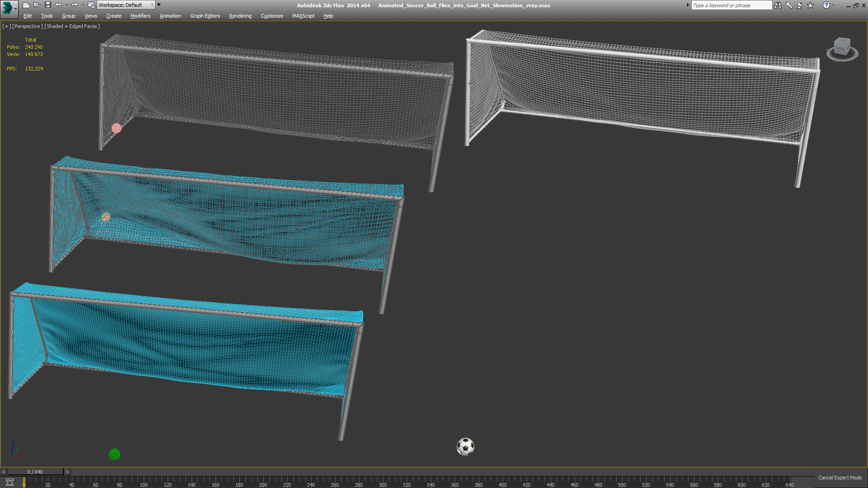Save the scene with the floppy icon

tap(48, 5)
